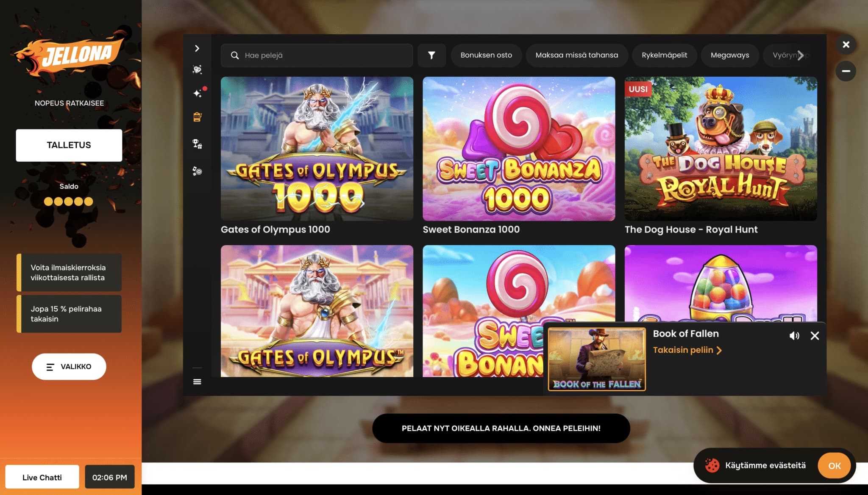Open Live Chatti support
The image size is (868, 495).
coord(42,477)
